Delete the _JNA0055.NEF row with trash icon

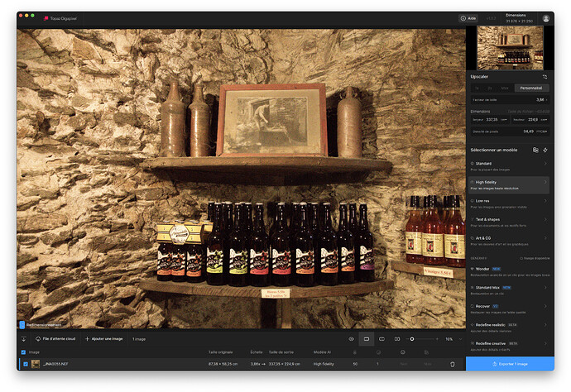[453, 364]
